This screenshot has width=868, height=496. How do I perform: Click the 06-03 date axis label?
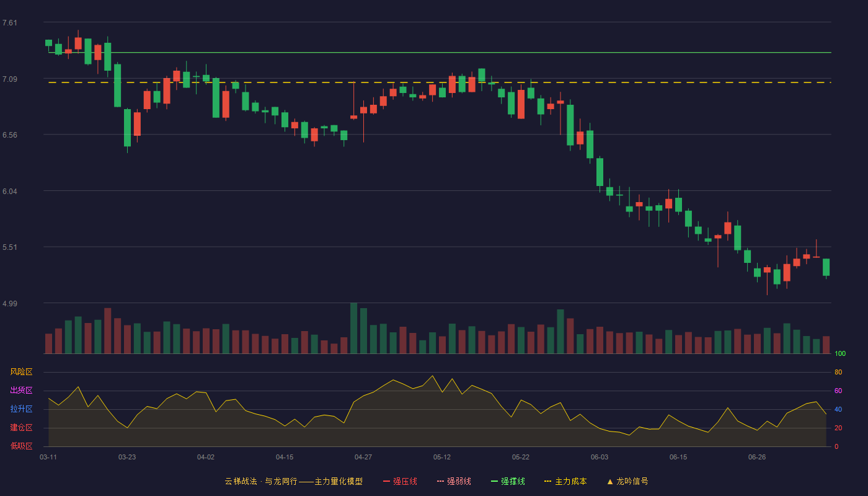[600, 457]
